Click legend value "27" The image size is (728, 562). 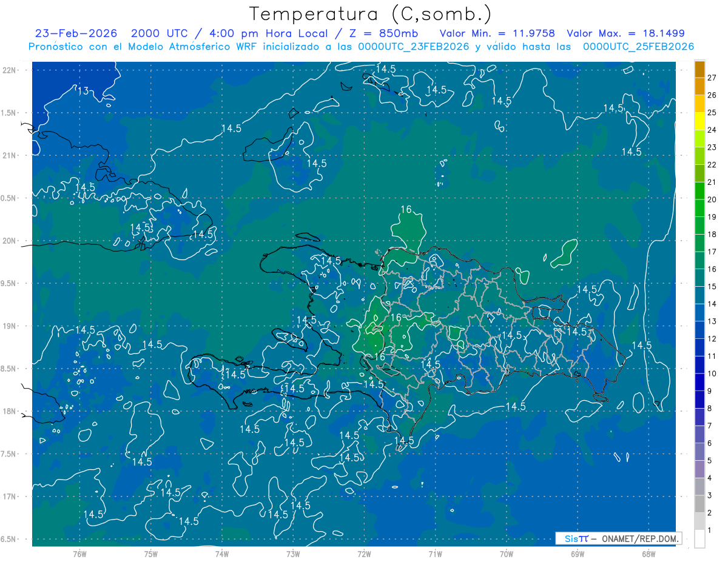(x=712, y=78)
